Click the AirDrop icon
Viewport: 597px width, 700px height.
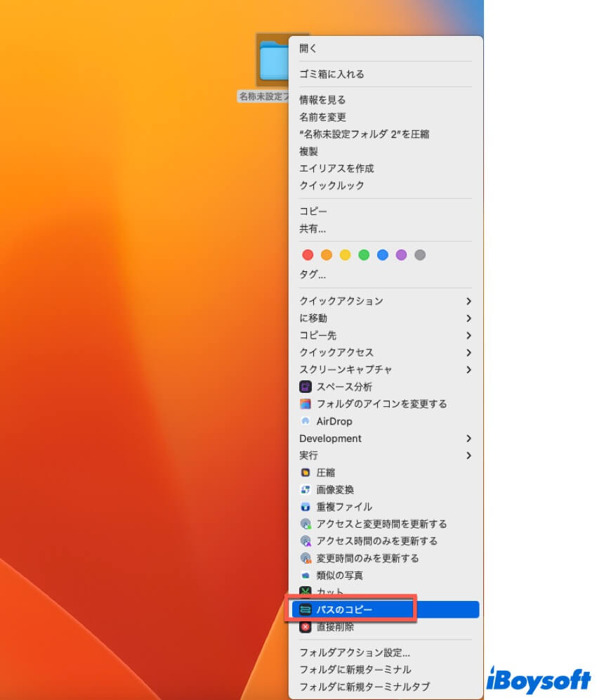pyautogui.click(x=306, y=421)
